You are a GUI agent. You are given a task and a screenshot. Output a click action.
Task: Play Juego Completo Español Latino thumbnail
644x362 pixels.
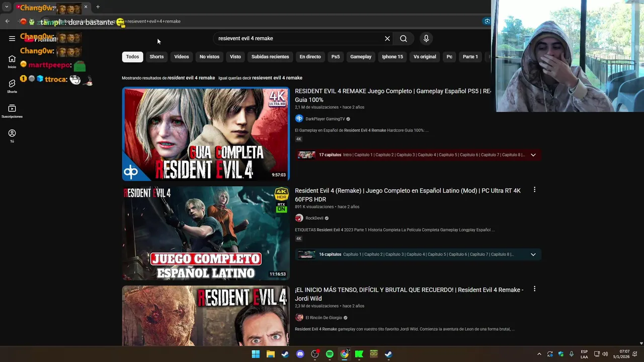[x=206, y=233]
